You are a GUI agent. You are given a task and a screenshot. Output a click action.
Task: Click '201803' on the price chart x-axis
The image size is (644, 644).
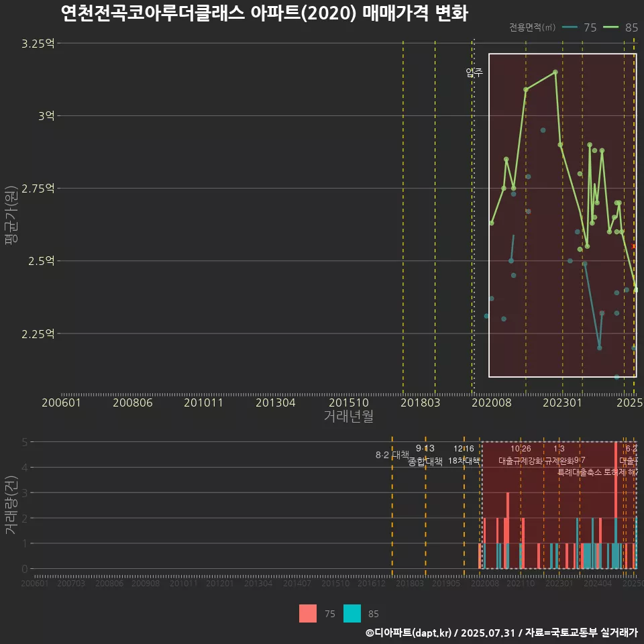(x=420, y=402)
